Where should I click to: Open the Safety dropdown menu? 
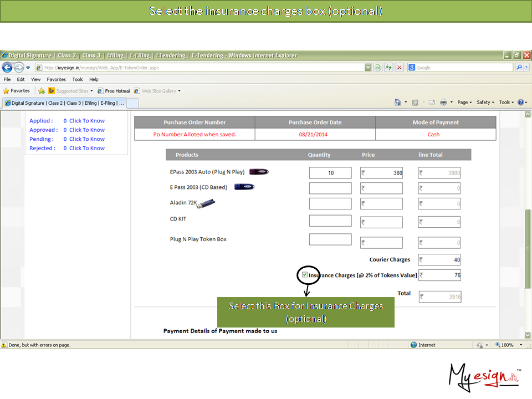[x=485, y=103]
